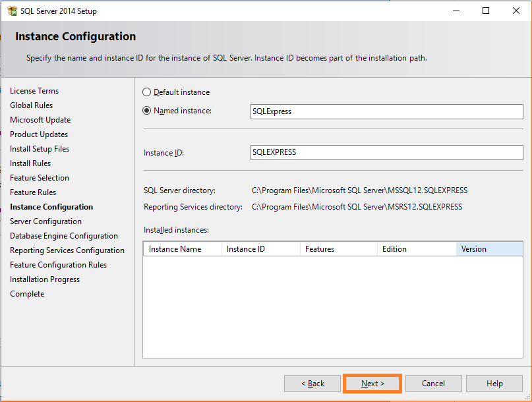Image resolution: width=532 pixels, height=402 pixels.
Task: Click the Next button
Action: (372, 384)
